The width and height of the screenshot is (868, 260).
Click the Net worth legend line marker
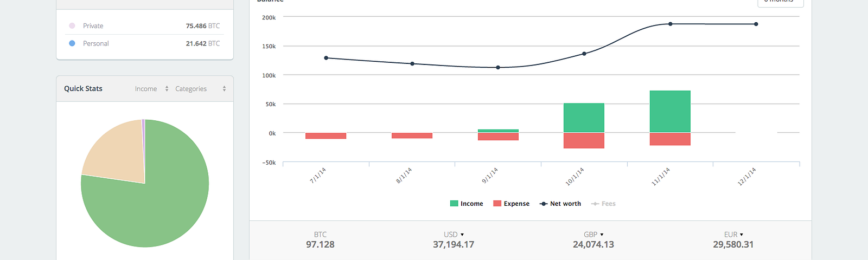point(544,204)
